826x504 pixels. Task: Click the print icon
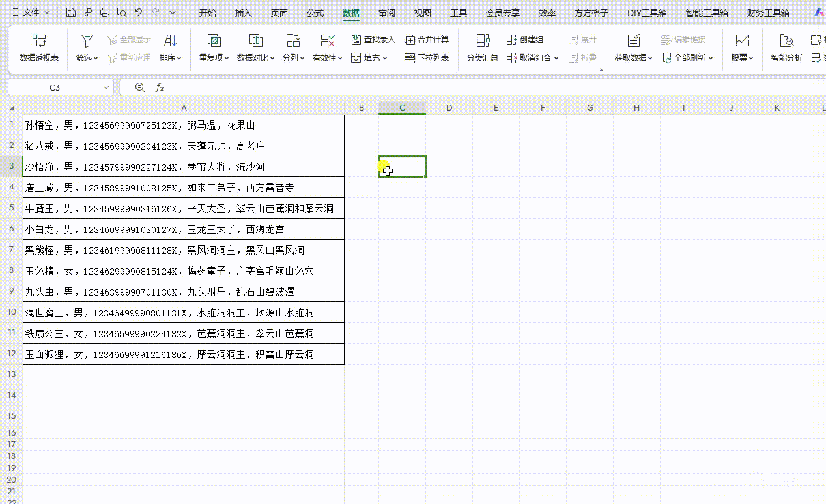pos(105,12)
